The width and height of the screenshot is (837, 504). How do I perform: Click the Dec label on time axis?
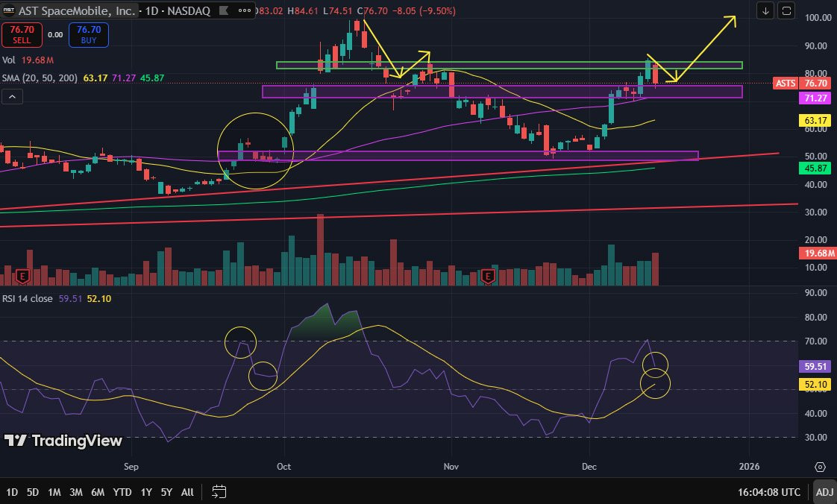point(589,467)
